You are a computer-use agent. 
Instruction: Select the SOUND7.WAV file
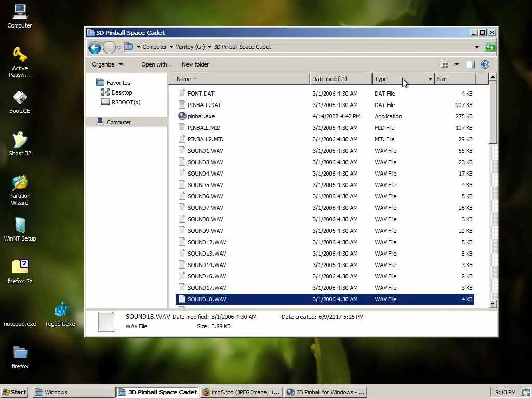pos(325,208)
